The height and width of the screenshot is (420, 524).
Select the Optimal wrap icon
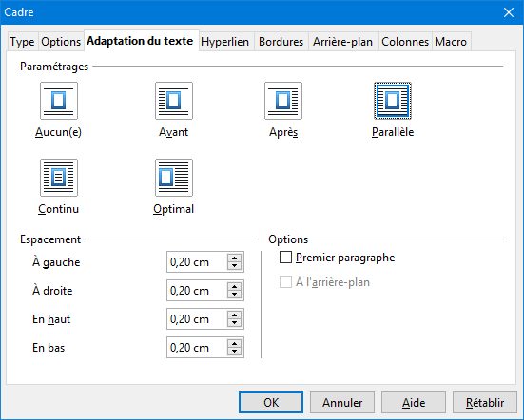point(174,178)
